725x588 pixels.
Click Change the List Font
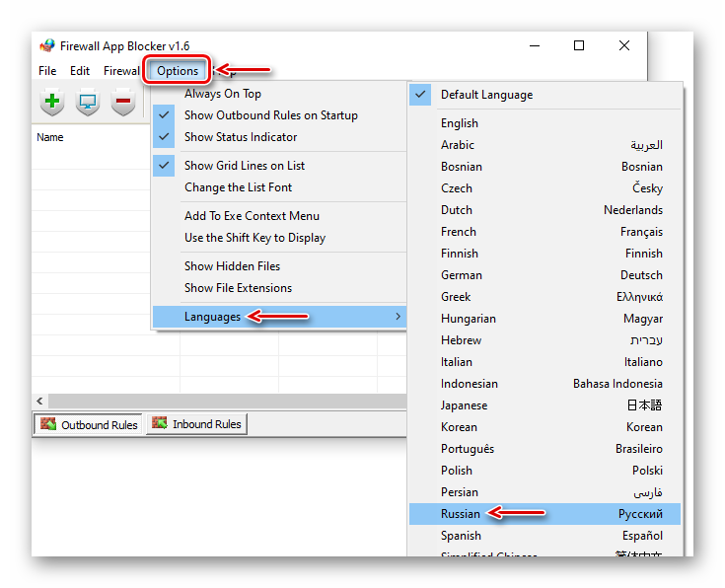(279, 187)
